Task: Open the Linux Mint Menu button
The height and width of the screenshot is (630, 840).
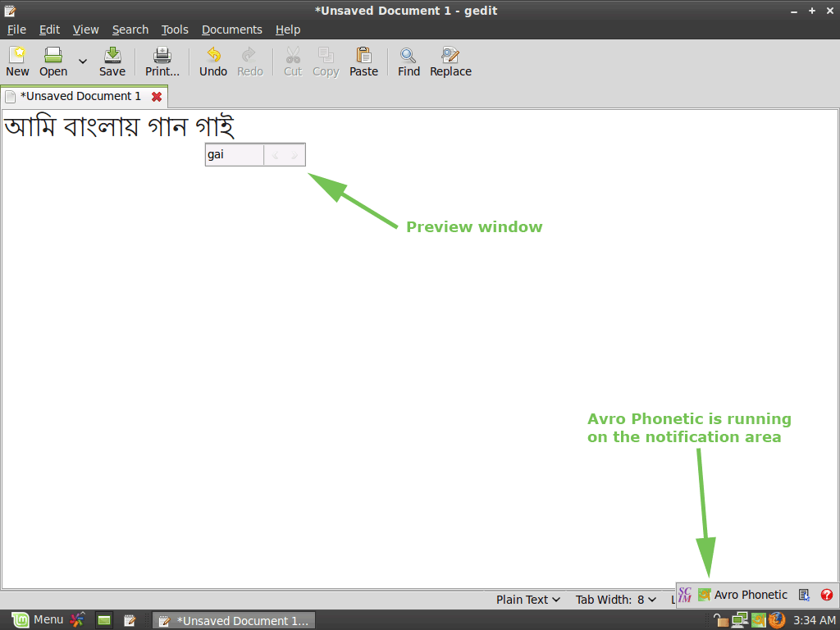Action: click(x=37, y=619)
